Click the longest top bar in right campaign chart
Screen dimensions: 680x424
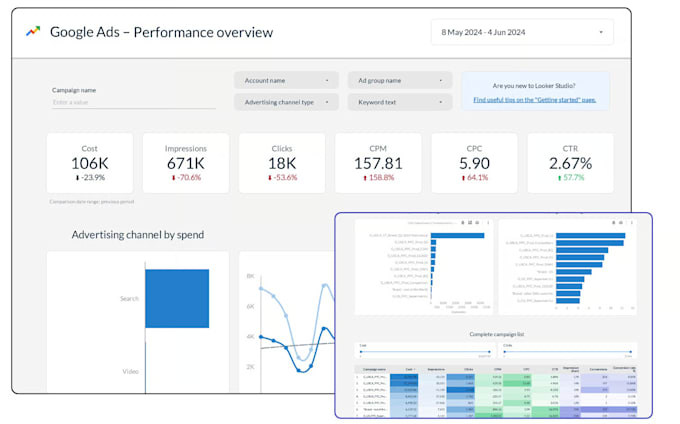[x=591, y=236]
